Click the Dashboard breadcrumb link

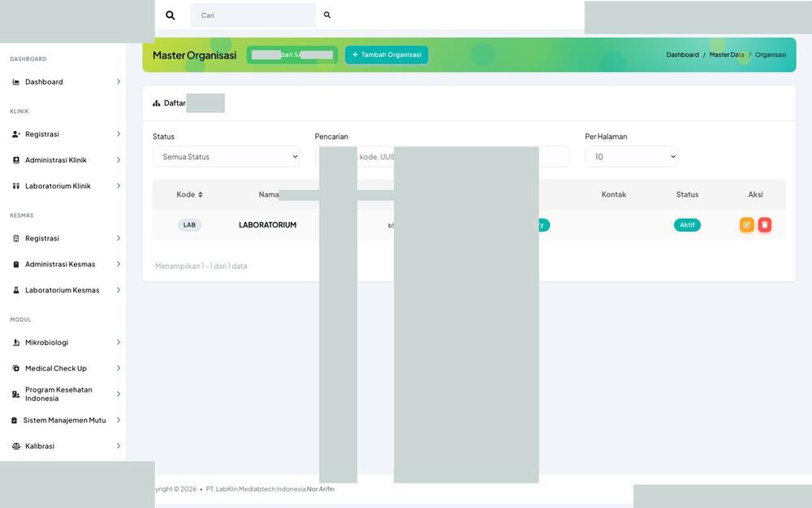coord(682,55)
